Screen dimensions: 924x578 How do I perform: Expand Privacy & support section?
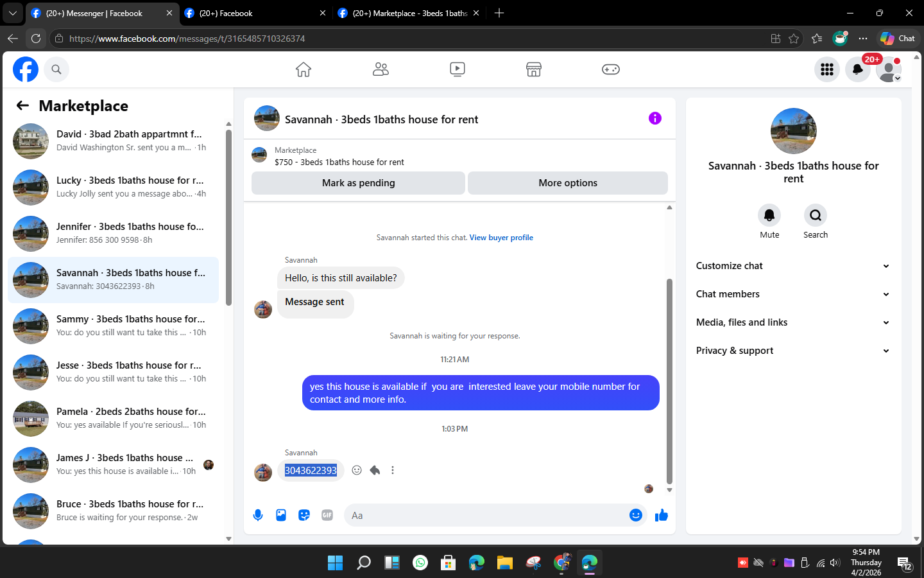793,351
